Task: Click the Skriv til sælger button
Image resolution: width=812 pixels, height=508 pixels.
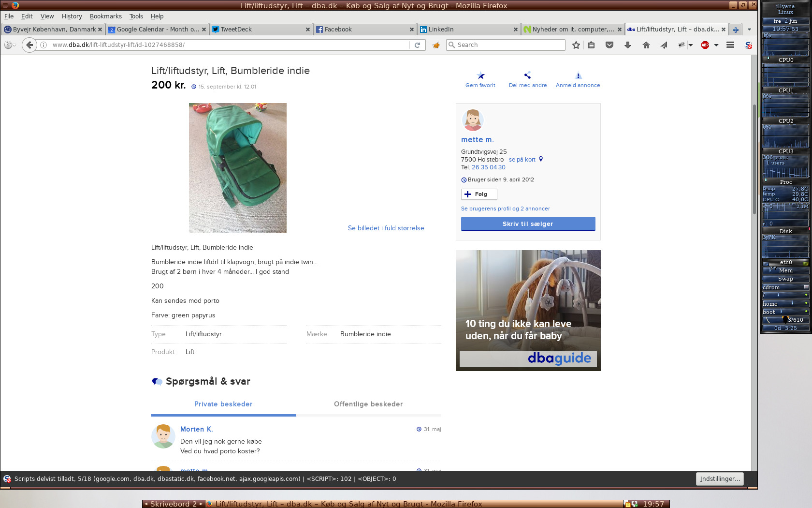Action: click(x=528, y=224)
